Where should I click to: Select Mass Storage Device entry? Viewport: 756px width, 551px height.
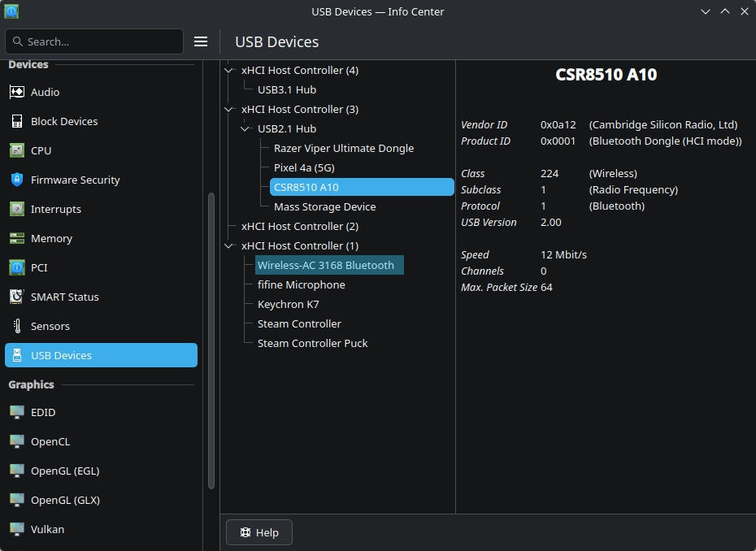pyautogui.click(x=325, y=206)
